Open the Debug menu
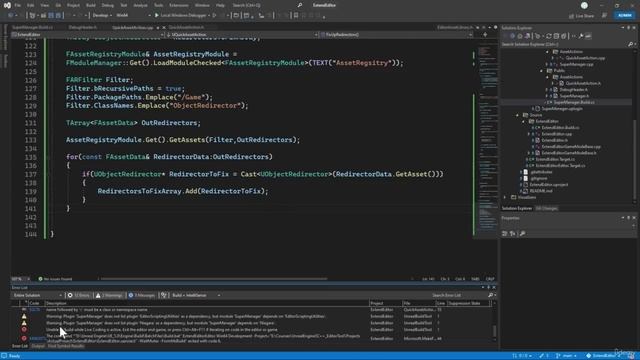The height and width of the screenshot is (360, 640). pos(108,5)
